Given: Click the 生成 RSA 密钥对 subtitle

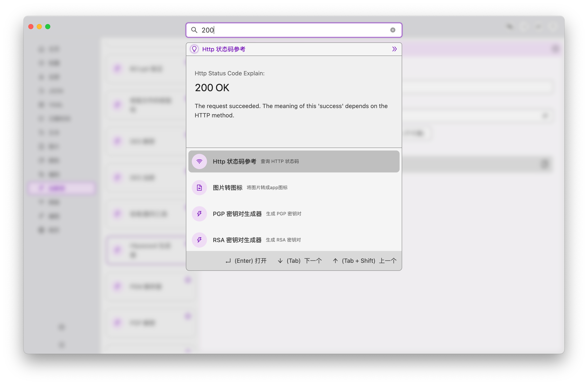Looking at the screenshot, I should click(x=283, y=240).
